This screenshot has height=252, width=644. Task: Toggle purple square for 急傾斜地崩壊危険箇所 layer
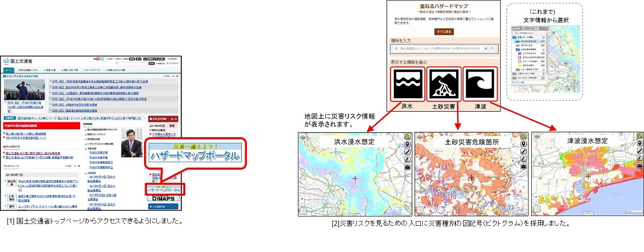pyautogui.click(x=520, y=57)
